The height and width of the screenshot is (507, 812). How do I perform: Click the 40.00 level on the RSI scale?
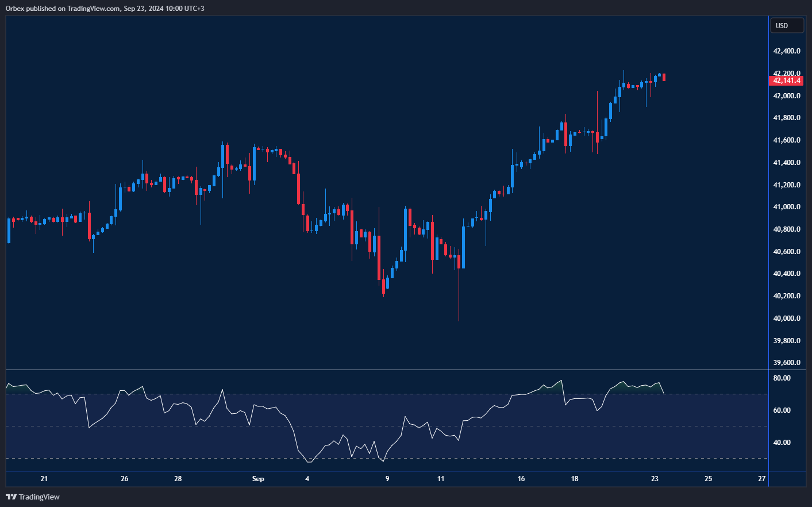coord(782,443)
